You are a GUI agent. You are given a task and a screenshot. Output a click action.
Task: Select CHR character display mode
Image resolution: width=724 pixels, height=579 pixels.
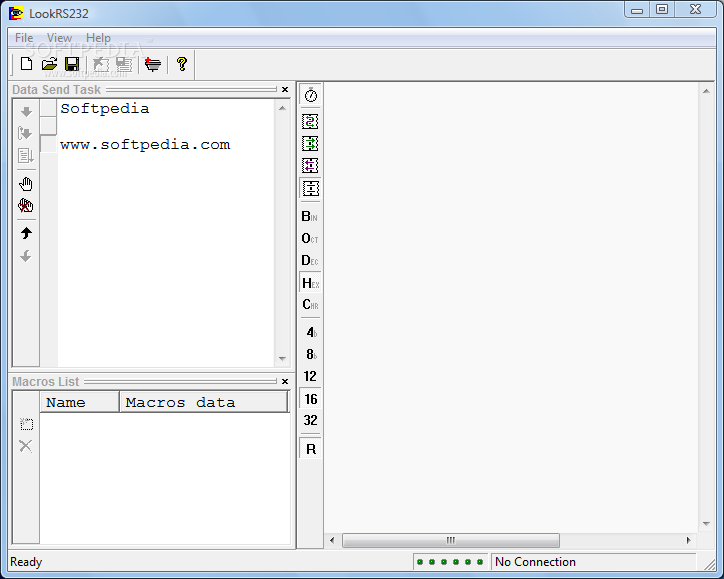click(310, 305)
